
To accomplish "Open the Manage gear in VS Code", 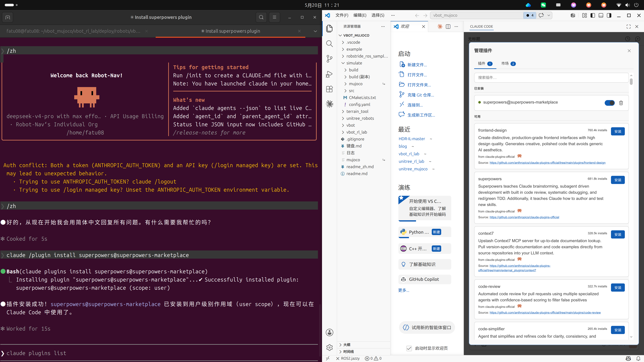I will (330, 348).
